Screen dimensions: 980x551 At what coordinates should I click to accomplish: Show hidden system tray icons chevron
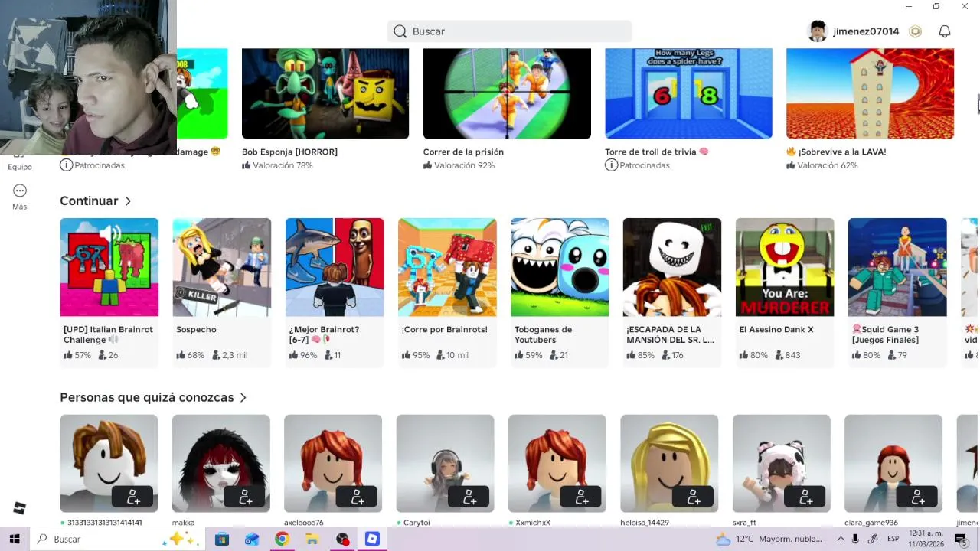(840, 539)
